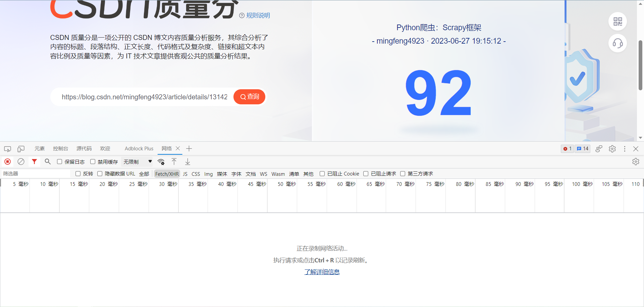
Task: Import HAR file upload arrow
Action: coord(174,162)
